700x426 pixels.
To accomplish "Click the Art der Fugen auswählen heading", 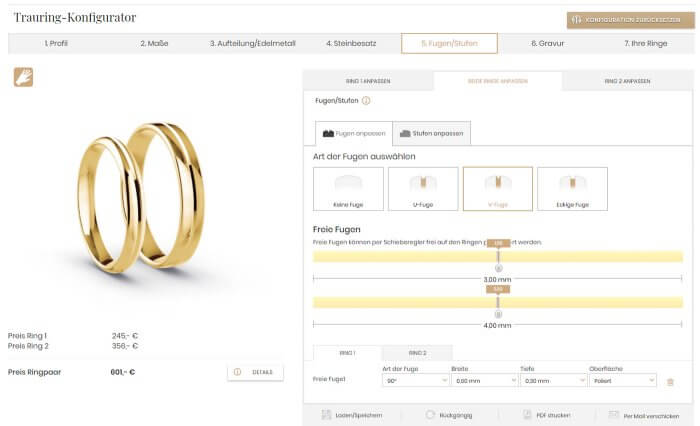I will (364, 156).
